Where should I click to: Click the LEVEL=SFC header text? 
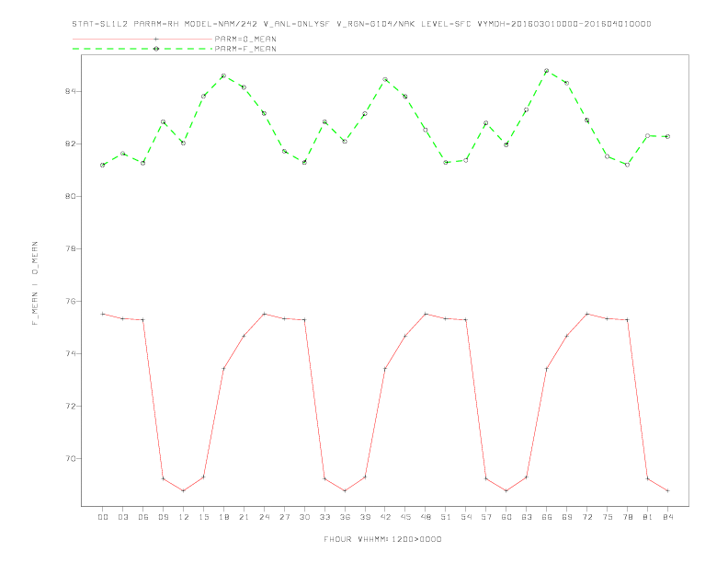coord(446,24)
